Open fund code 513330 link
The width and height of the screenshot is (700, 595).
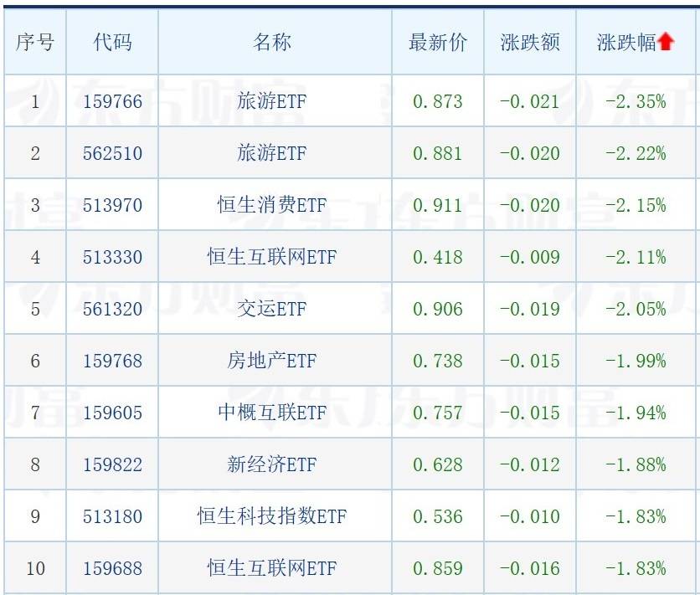(x=112, y=257)
